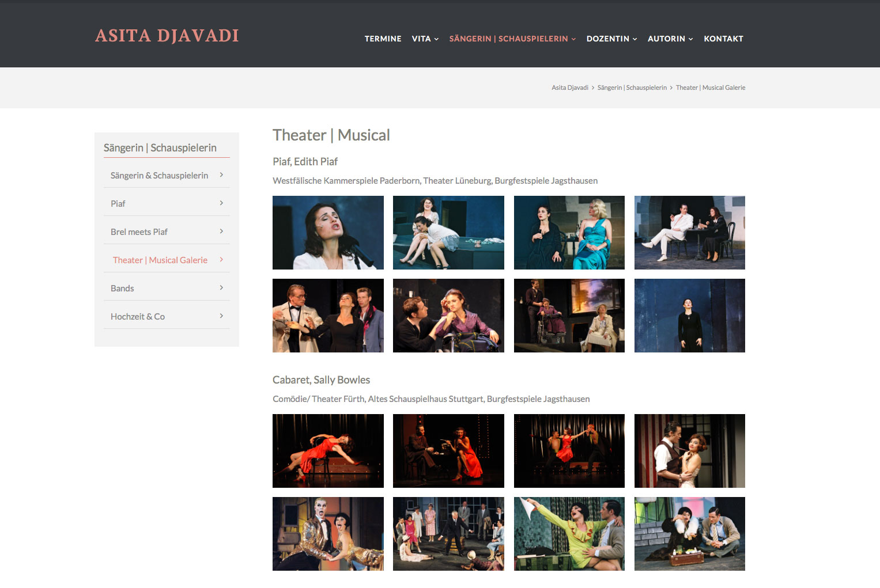
Task: View Cabaret photo of woman lying in red dress
Action: tap(328, 451)
